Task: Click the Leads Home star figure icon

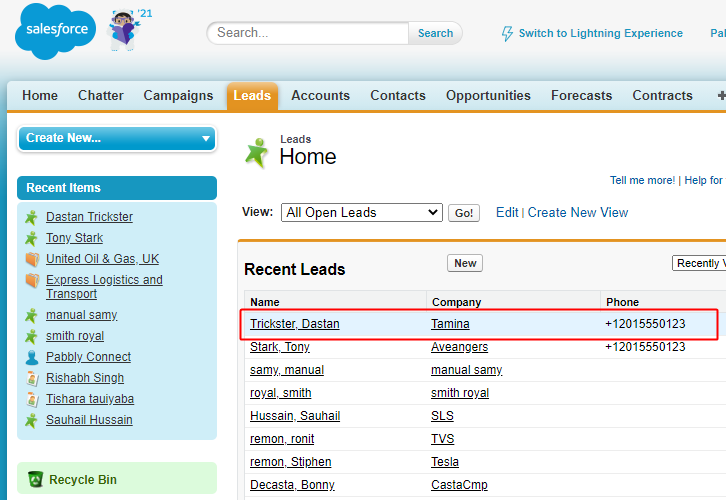Action: [x=257, y=152]
